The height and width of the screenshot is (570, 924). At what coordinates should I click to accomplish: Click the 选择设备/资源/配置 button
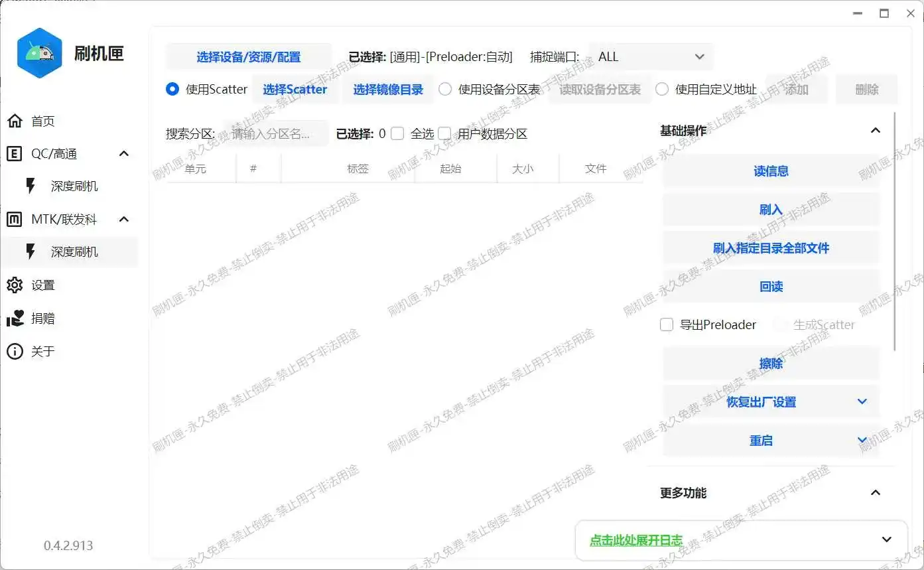click(248, 57)
